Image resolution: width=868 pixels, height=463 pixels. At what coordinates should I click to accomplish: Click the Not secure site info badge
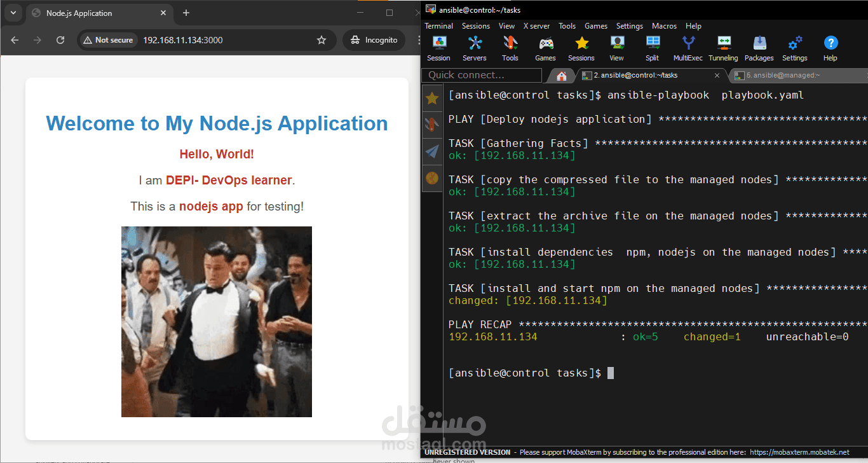point(108,40)
